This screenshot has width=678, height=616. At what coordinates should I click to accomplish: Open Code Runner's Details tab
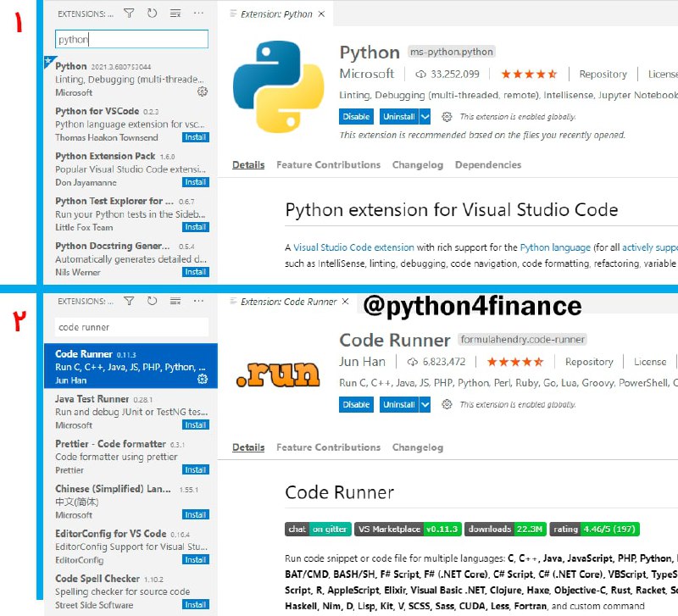point(248,447)
